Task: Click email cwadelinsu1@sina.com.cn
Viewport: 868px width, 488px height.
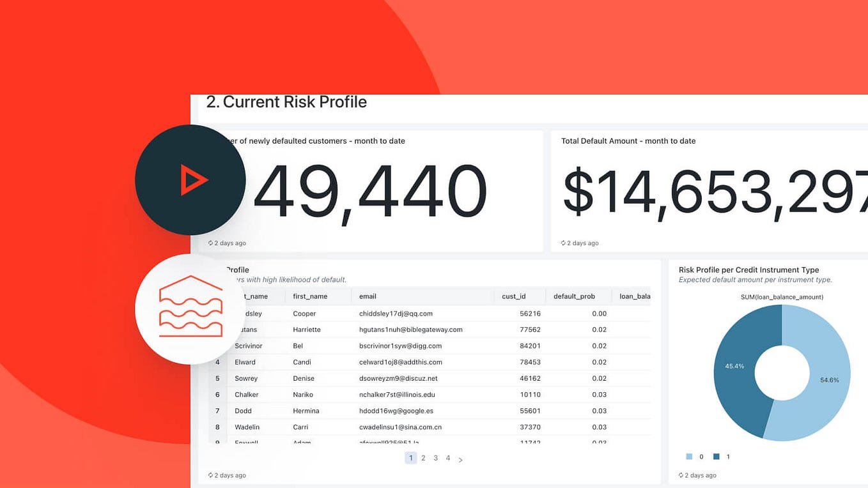Action: [x=401, y=427]
